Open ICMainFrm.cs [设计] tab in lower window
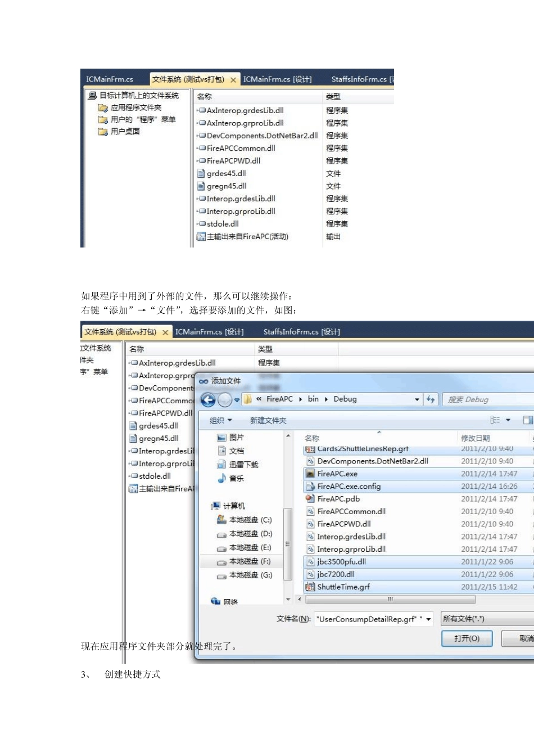Screen dimensions: 534x756 coord(209,332)
